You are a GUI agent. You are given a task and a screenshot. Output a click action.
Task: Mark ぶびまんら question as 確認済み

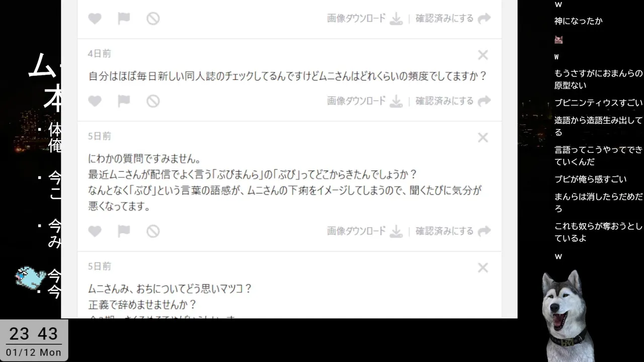click(453, 231)
